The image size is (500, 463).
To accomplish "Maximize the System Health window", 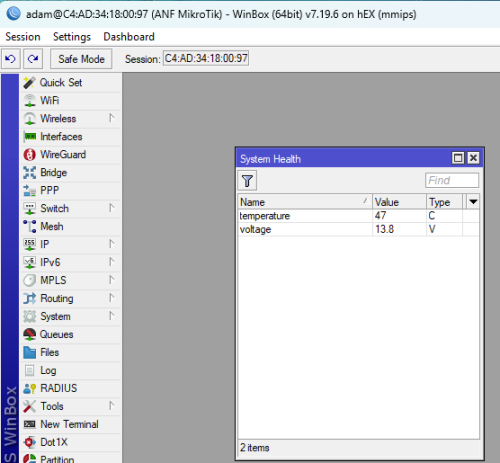I will click(458, 158).
